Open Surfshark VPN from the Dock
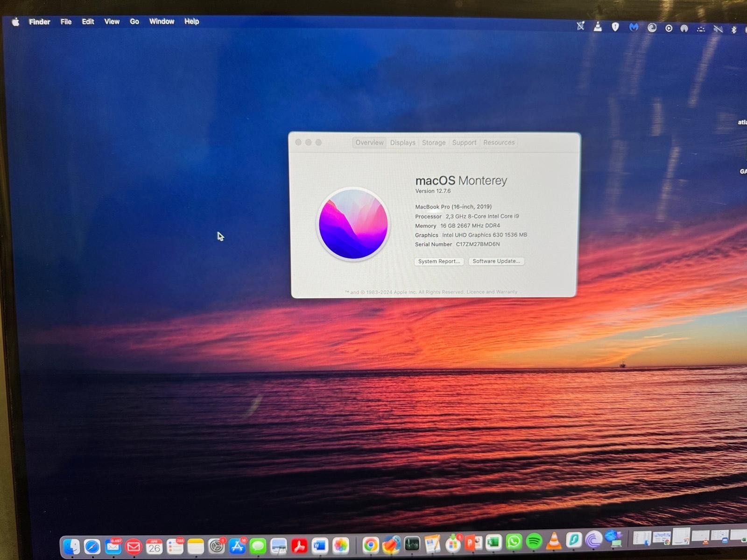Image resolution: width=747 pixels, height=560 pixels. 574,540
